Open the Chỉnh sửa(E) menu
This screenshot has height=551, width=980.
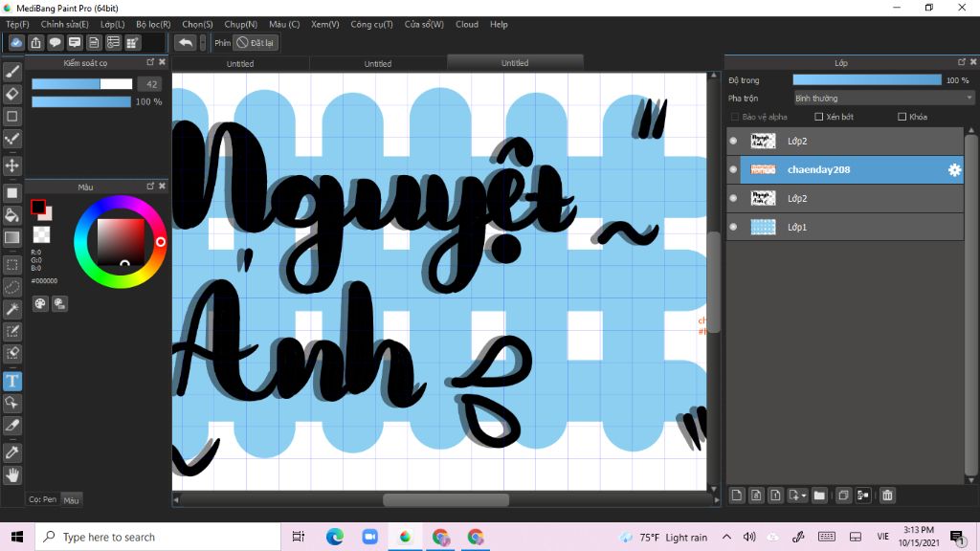coord(64,24)
